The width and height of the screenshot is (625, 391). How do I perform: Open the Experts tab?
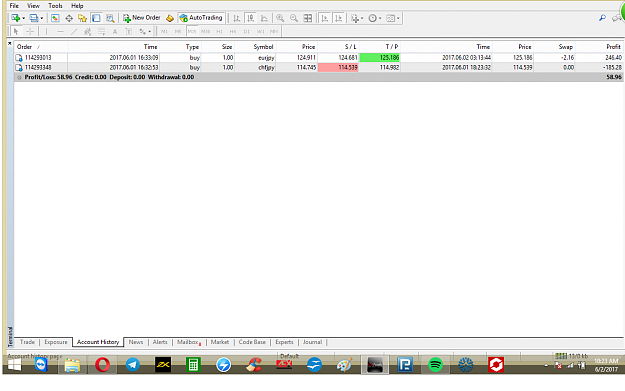coord(284,342)
